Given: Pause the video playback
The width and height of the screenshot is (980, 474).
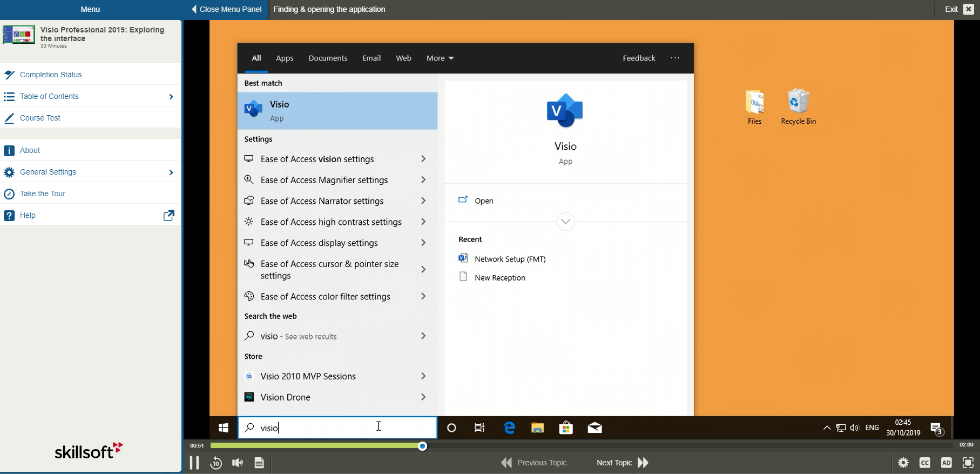Looking at the screenshot, I should 194,463.
